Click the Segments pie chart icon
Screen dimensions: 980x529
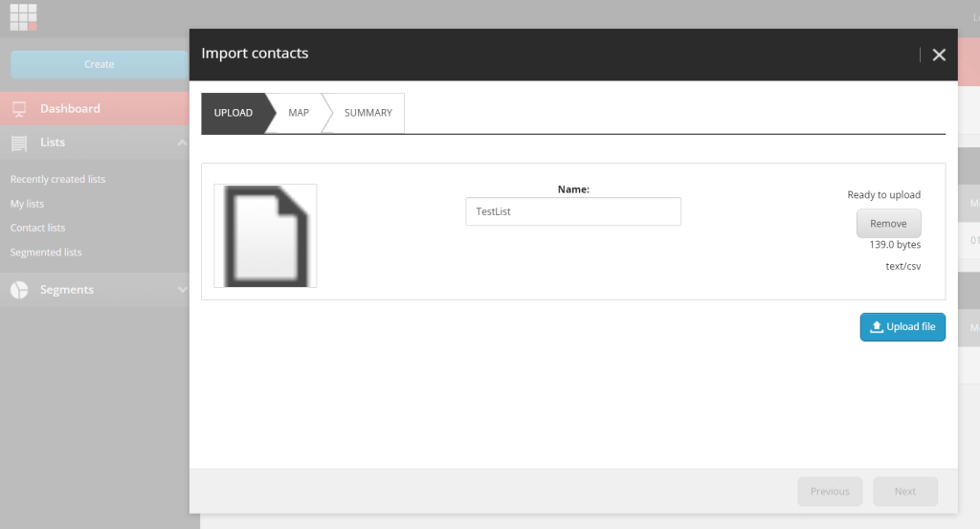pyautogui.click(x=19, y=290)
